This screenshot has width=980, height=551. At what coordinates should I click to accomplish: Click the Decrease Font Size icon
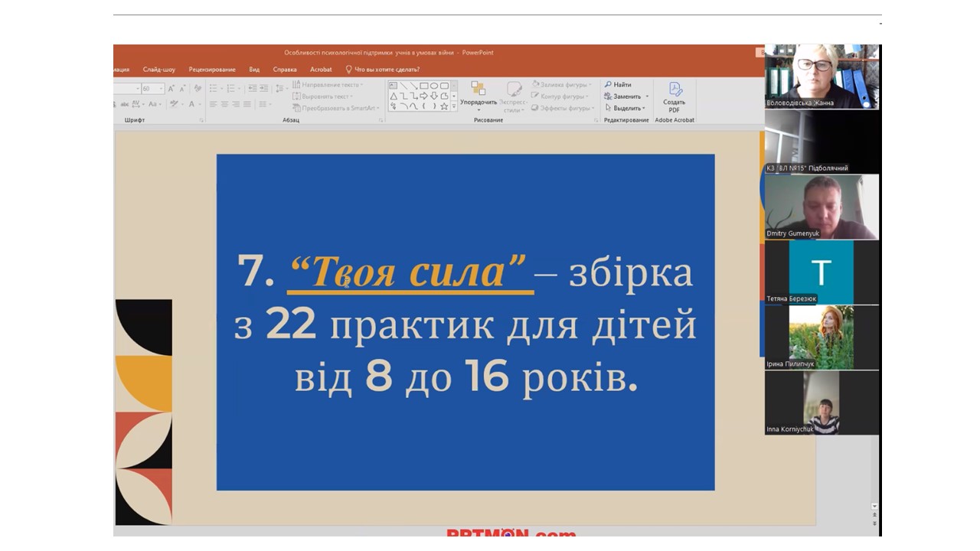pyautogui.click(x=182, y=89)
